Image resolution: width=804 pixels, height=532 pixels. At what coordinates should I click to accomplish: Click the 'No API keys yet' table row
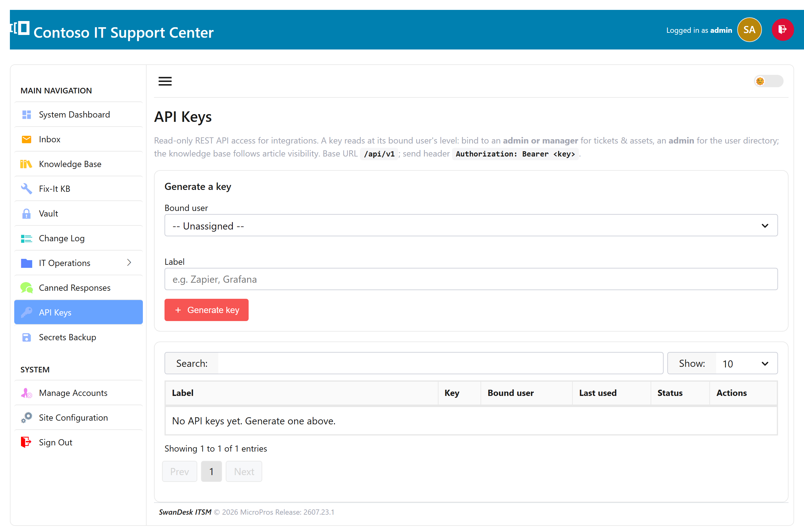(471, 421)
